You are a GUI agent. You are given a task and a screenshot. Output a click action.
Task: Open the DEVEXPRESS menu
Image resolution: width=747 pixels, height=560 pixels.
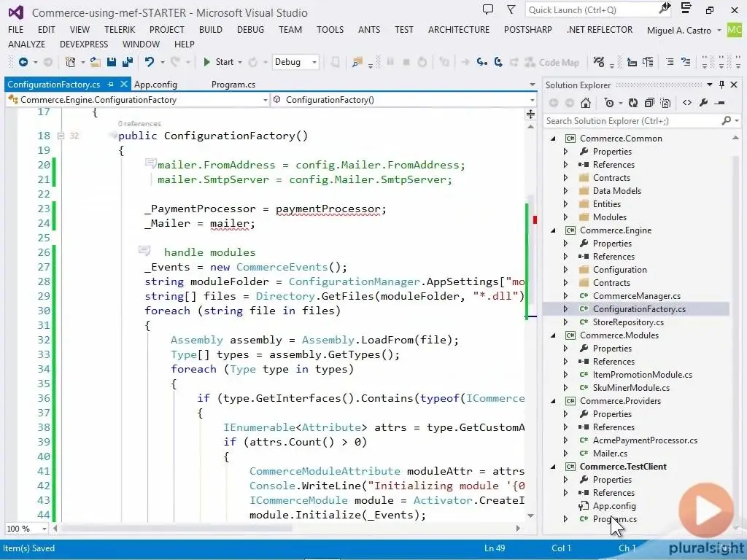(x=84, y=44)
